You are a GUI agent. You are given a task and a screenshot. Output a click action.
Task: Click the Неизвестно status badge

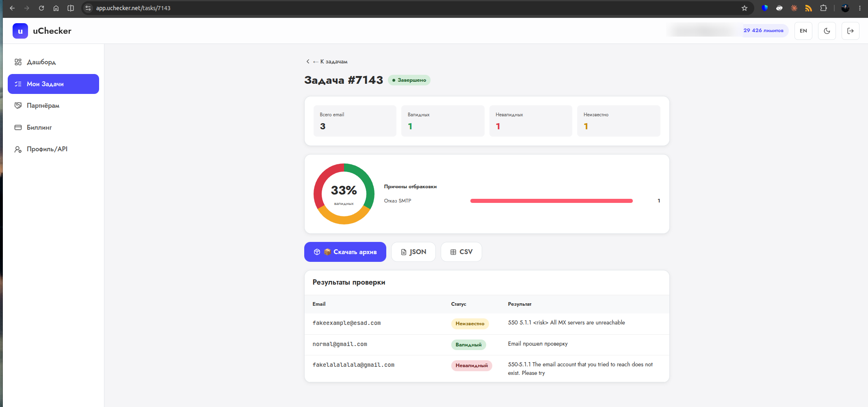tap(470, 324)
